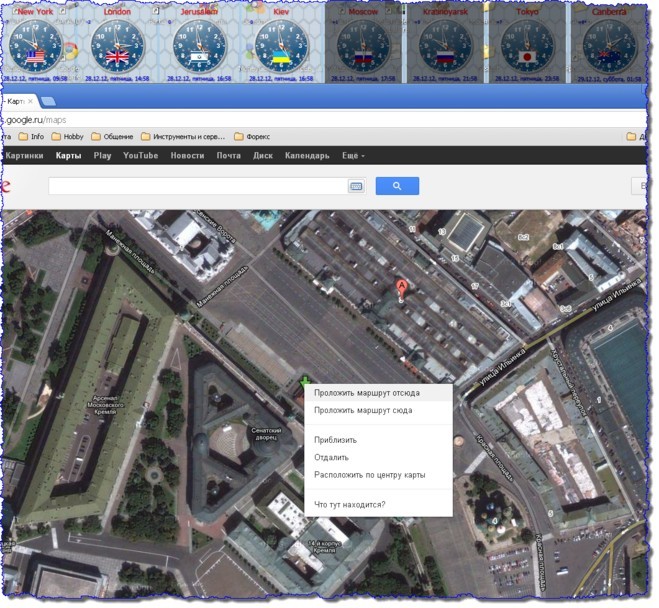The height and width of the screenshot is (608, 659).
Task: Open the Info bookmarks folder
Action: tap(30, 136)
